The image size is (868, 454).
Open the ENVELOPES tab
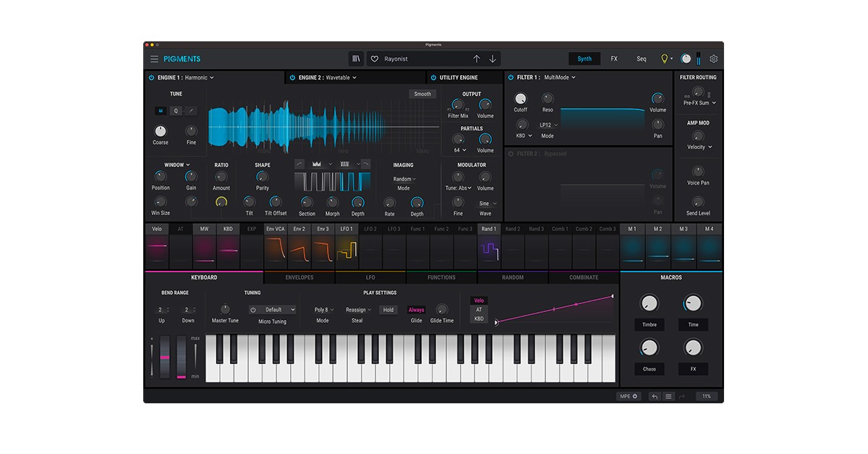point(299,277)
